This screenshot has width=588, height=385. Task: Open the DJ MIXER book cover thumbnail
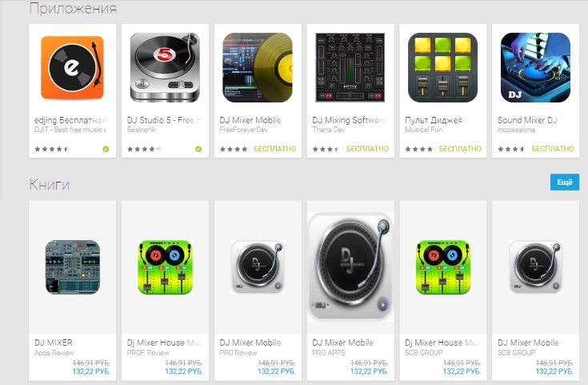(x=72, y=267)
